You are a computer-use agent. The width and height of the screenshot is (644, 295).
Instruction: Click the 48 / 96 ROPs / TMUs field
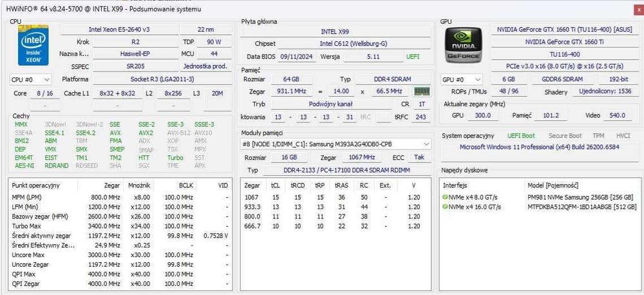tap(508, 91)
